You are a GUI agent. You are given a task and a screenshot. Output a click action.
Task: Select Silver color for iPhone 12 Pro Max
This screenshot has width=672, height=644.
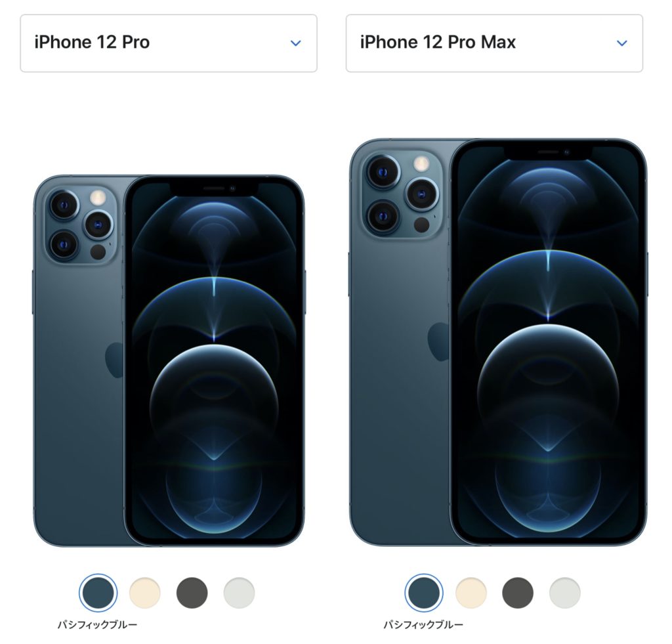tap(565, 593)
